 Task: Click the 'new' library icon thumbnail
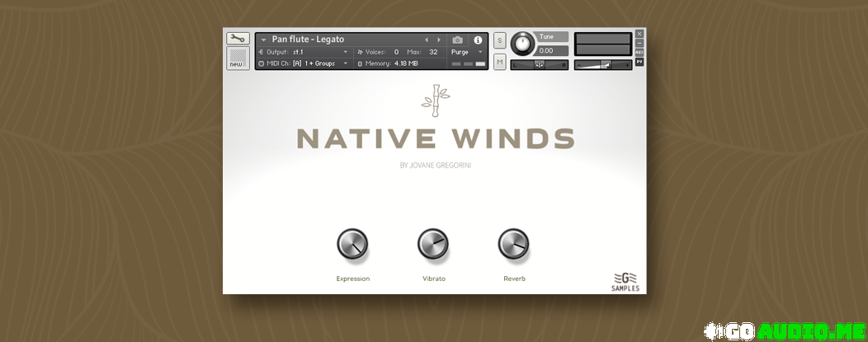(x=238, y=58)
